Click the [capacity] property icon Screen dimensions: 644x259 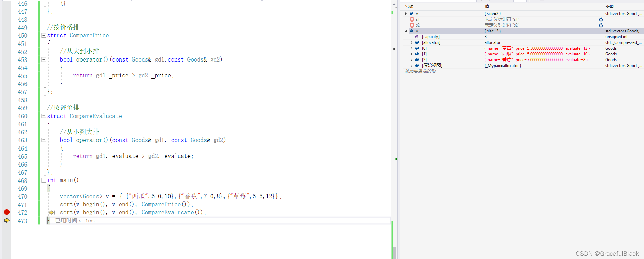pos(417,37)
